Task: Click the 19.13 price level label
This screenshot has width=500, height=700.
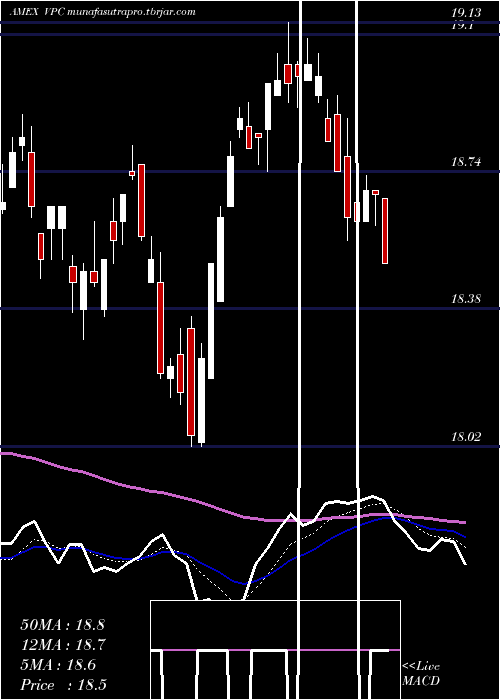Action: pos(466,12)
